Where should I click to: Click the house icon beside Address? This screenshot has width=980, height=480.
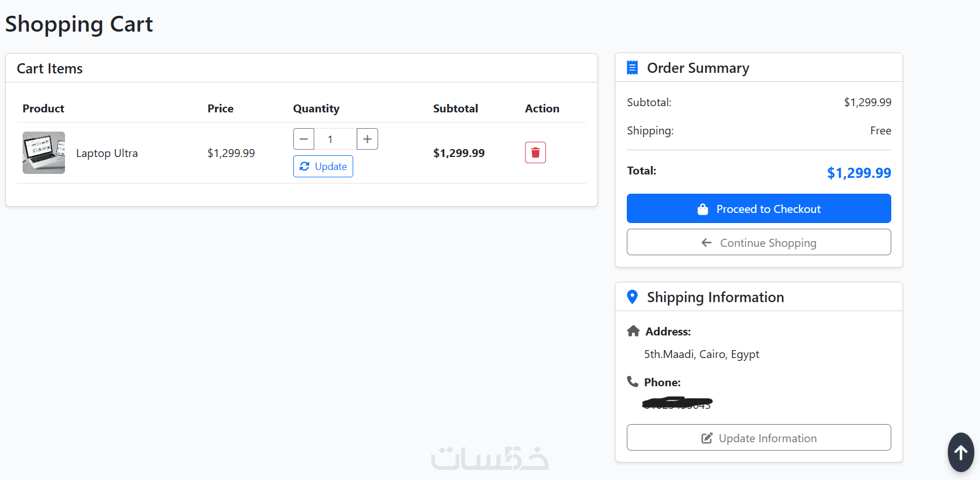(x=633, y=331)
